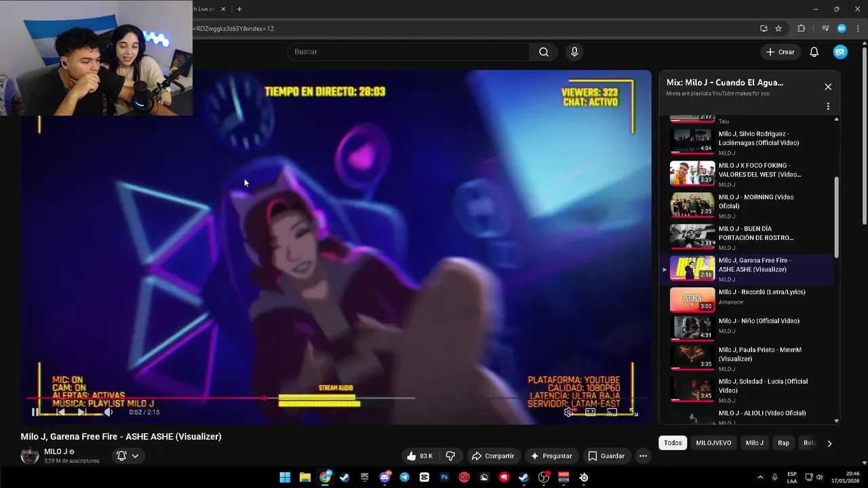Open the MILO J channel name link
The height and width of the screenshot is (488, 868).
(56, 451)
